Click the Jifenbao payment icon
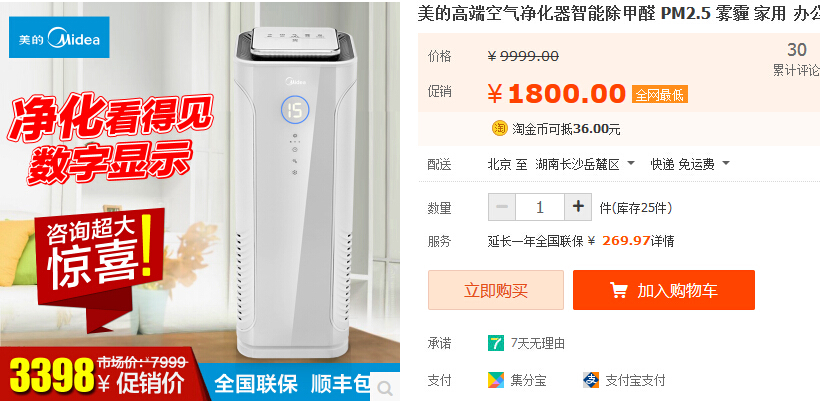The width and height of the screenshot is (820, 401). (x=496, y=380)
